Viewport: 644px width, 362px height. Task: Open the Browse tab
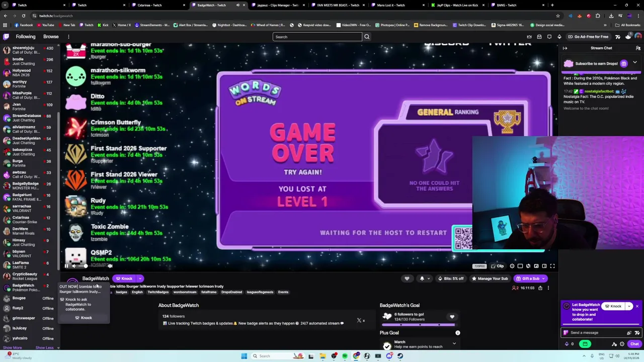click(x=51, y=37)
